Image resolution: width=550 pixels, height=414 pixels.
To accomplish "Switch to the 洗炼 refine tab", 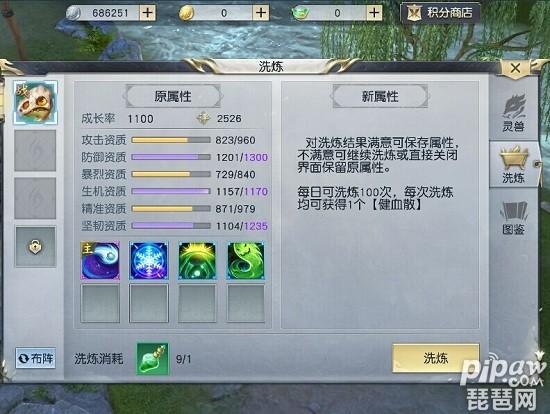I will pos(514,164).
